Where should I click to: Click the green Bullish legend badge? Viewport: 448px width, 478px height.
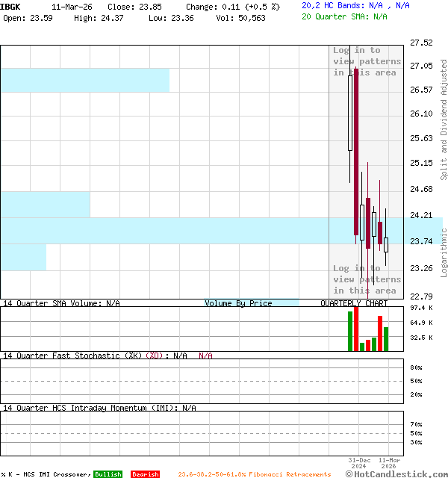click(108, 474)
